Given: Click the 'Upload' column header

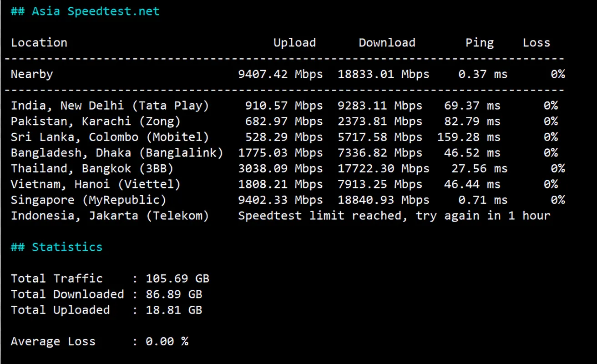Looking at the screenshot, I should click(294, 43).
